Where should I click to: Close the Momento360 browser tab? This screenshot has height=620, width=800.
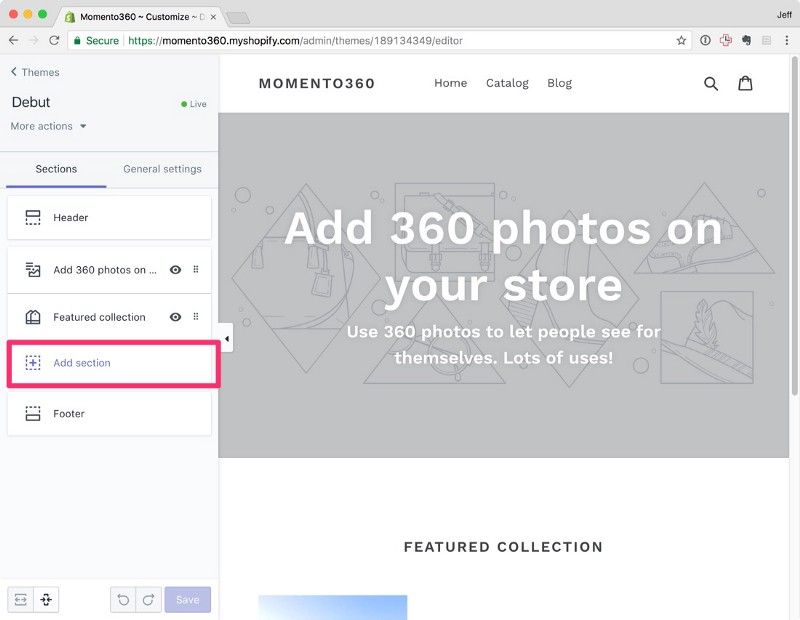pyautogui.click(x=213, y=17)
